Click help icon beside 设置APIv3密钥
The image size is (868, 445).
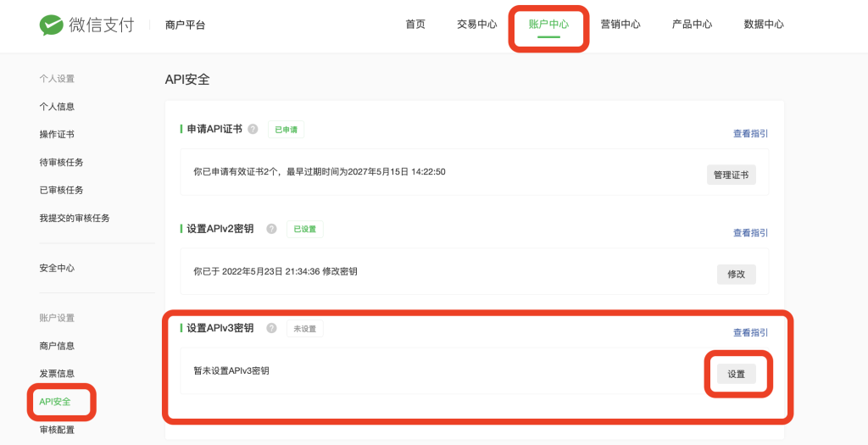[271, 328]
